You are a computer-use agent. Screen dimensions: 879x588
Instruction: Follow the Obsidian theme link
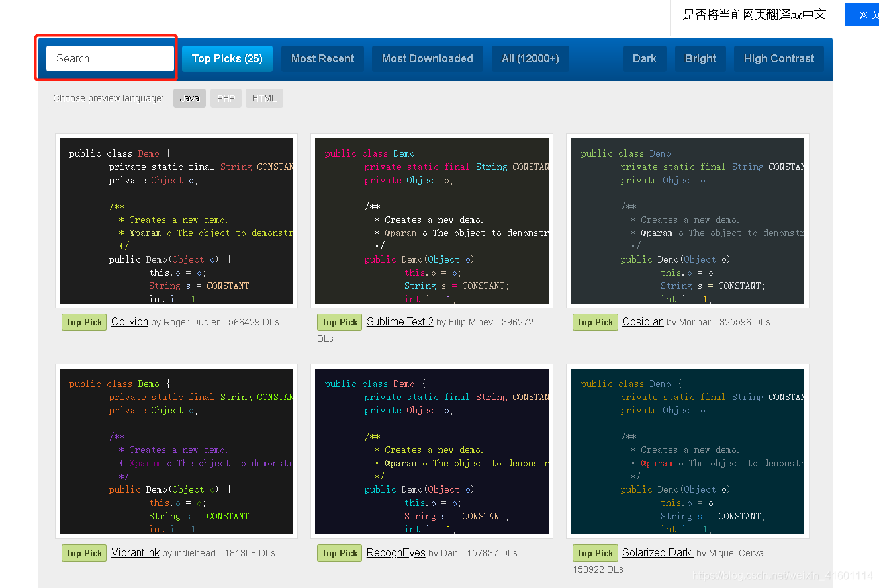point(643,321)
